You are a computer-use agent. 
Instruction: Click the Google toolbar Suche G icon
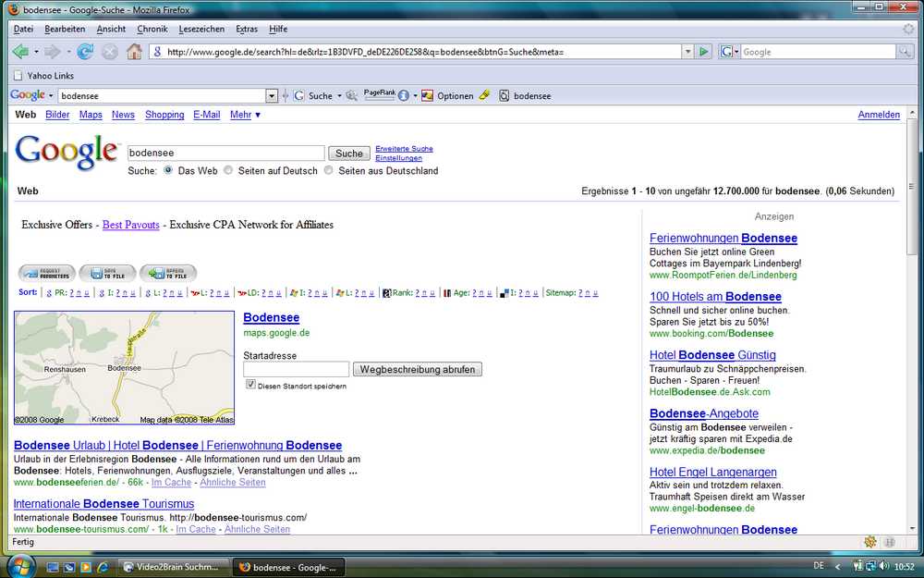(299, 95)
